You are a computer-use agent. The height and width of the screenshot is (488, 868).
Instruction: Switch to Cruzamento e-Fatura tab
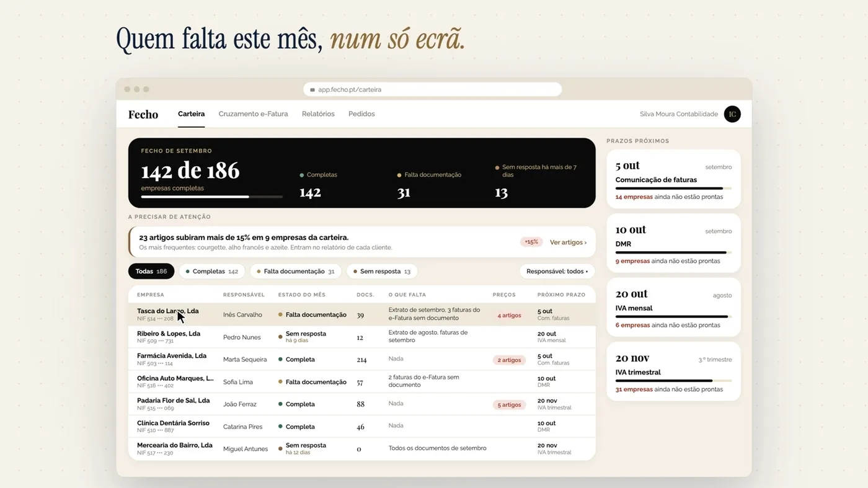[x=253, y=114]
